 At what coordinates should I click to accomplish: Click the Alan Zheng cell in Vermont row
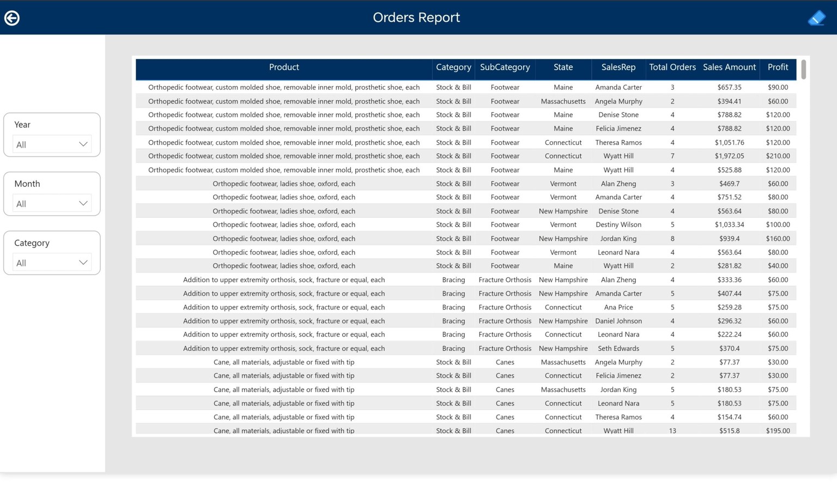point(618,184)
